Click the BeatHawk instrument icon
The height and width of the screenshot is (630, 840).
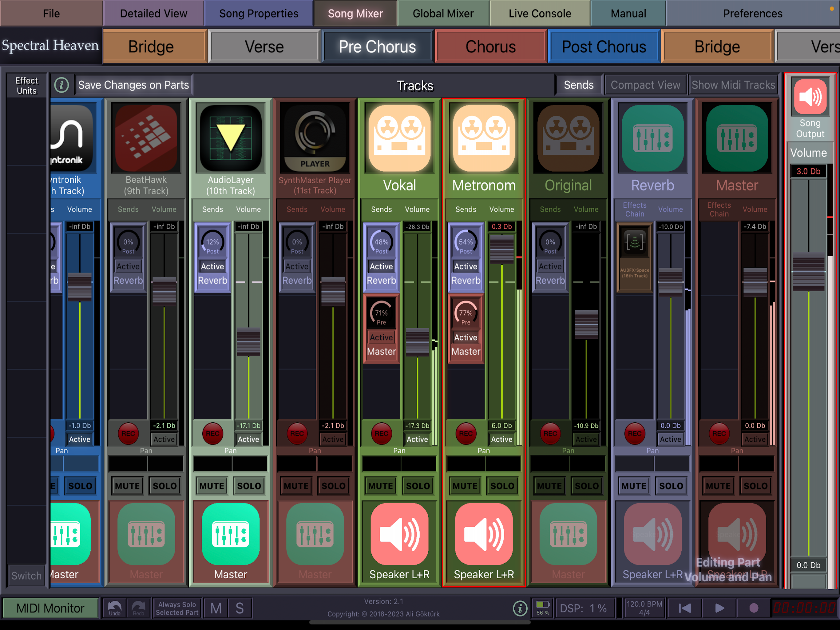146,138
